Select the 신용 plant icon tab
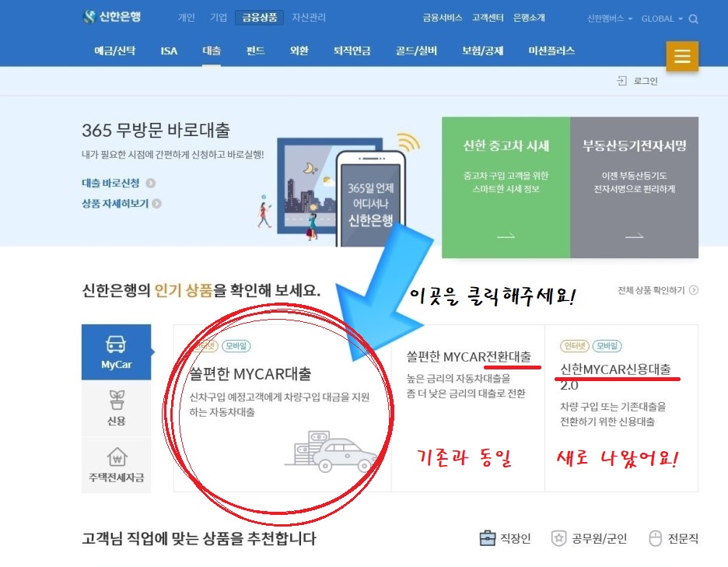The image size is (728, 567). [x=116, y=408]
